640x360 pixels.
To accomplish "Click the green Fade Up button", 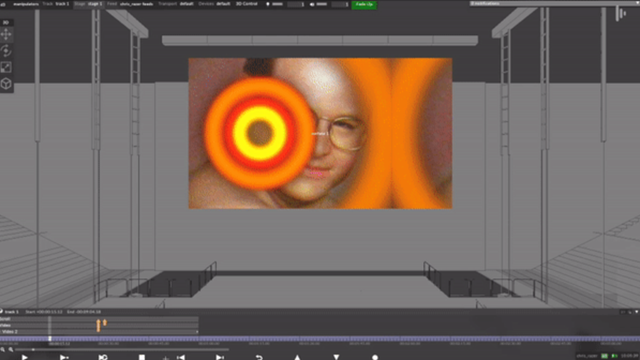I will [364, 4].
